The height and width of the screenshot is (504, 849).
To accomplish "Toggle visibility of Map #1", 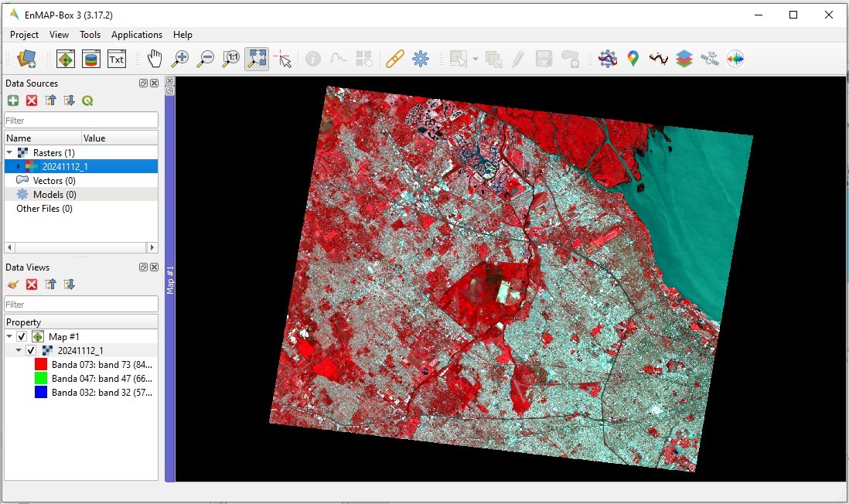I will 21,337.
